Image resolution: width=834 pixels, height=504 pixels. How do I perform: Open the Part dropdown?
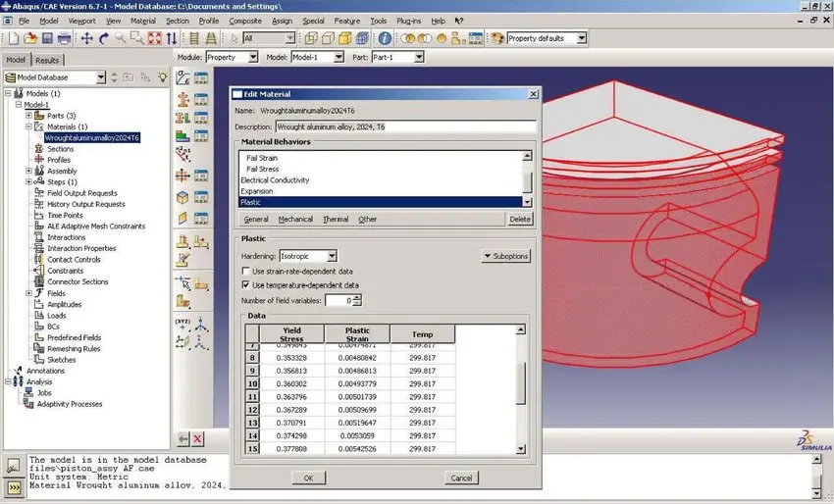click(419, 57)
